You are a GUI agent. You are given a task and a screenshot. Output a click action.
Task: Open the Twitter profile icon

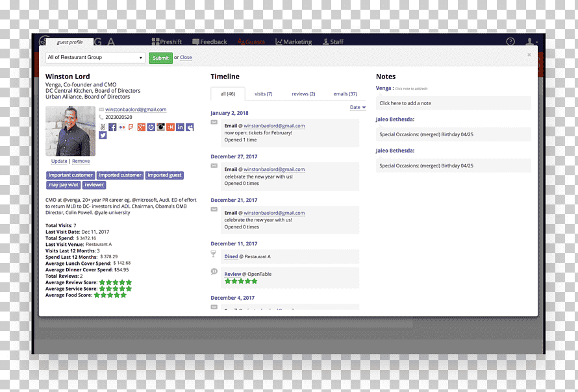click(103, 135)
